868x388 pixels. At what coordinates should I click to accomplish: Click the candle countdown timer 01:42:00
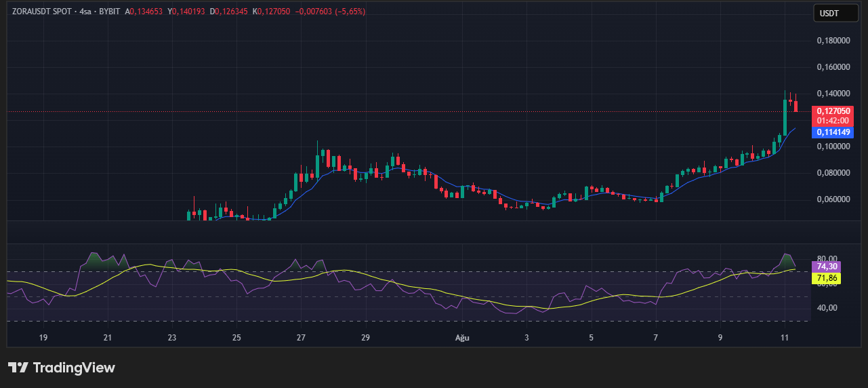pyautogui.click(x=833, y=120)
